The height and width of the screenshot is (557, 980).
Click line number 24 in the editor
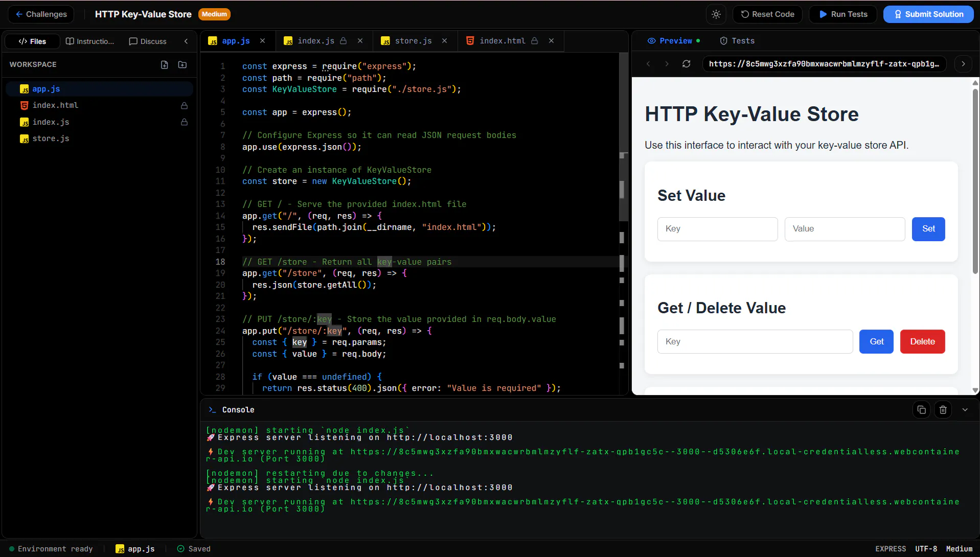[x=220, y=331]
